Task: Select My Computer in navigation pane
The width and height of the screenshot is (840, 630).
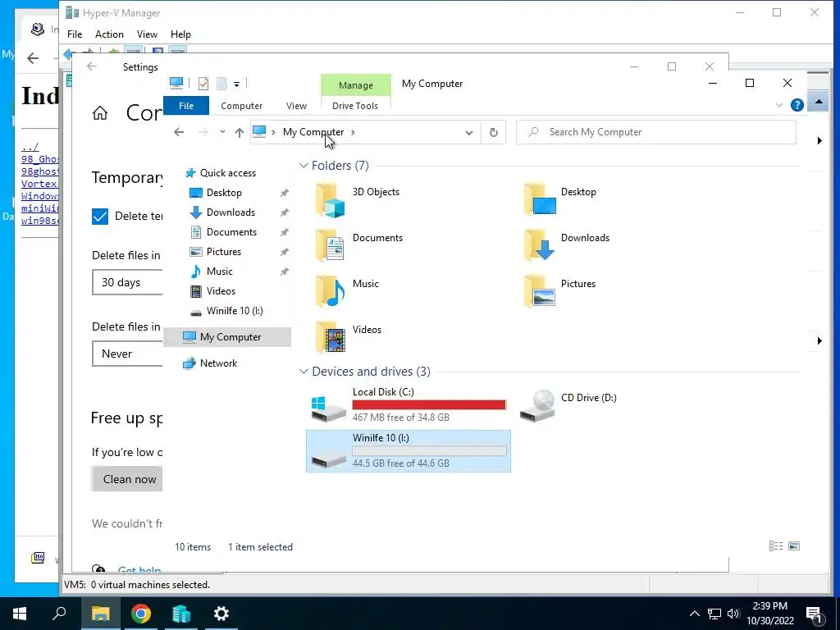Action: (227, 337)
